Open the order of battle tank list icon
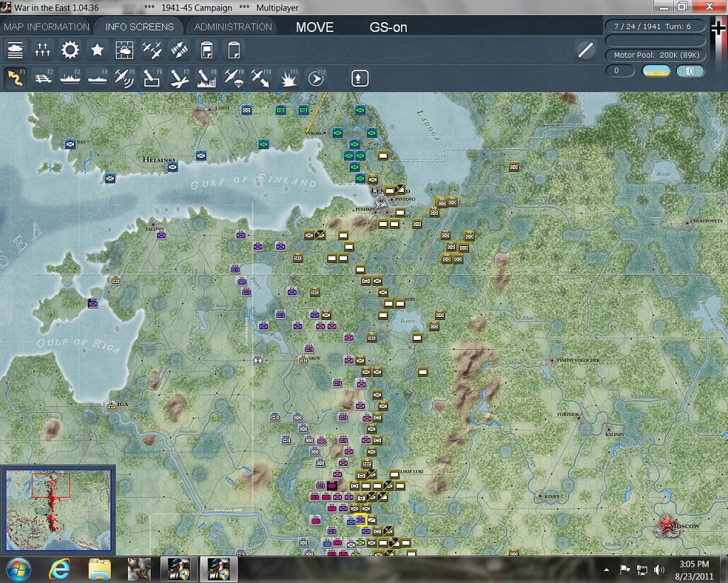This screenshot has height=583, width=728. 16,50
